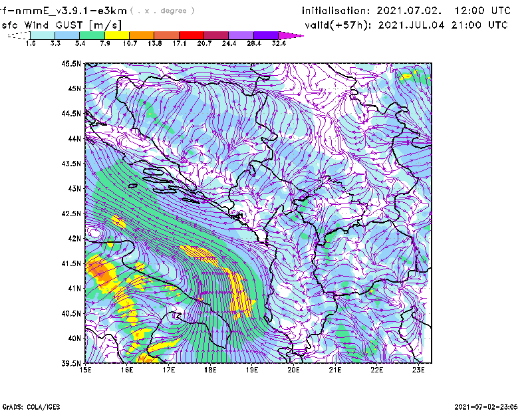Click the '45.5N' latitude label
The width and height of the screenshot is (532, 411).
pos(71,63)
